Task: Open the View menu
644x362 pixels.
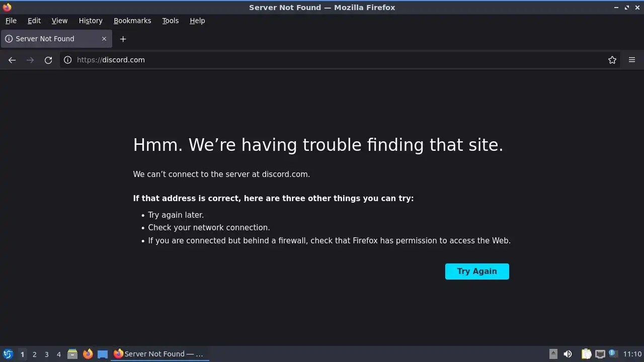Action: coord(59,21)
